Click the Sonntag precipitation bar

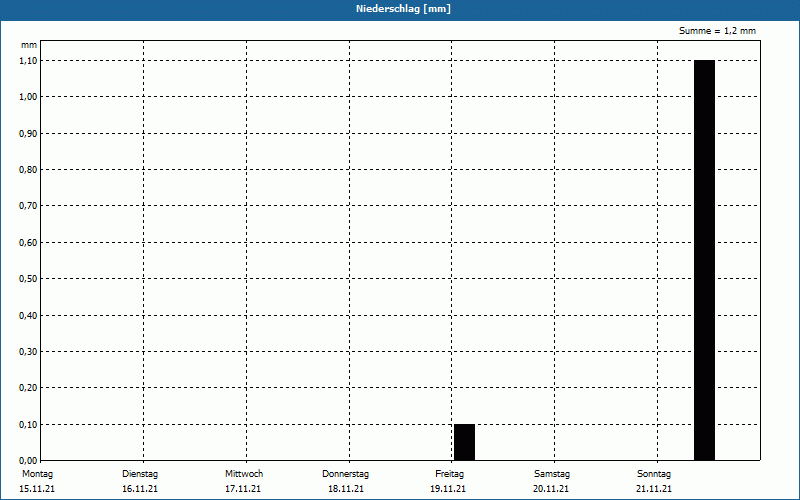[704, 260]
